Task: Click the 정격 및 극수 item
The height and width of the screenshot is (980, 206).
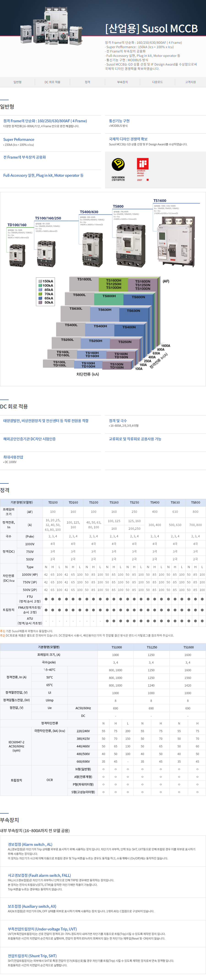Action: click(118, 421)
